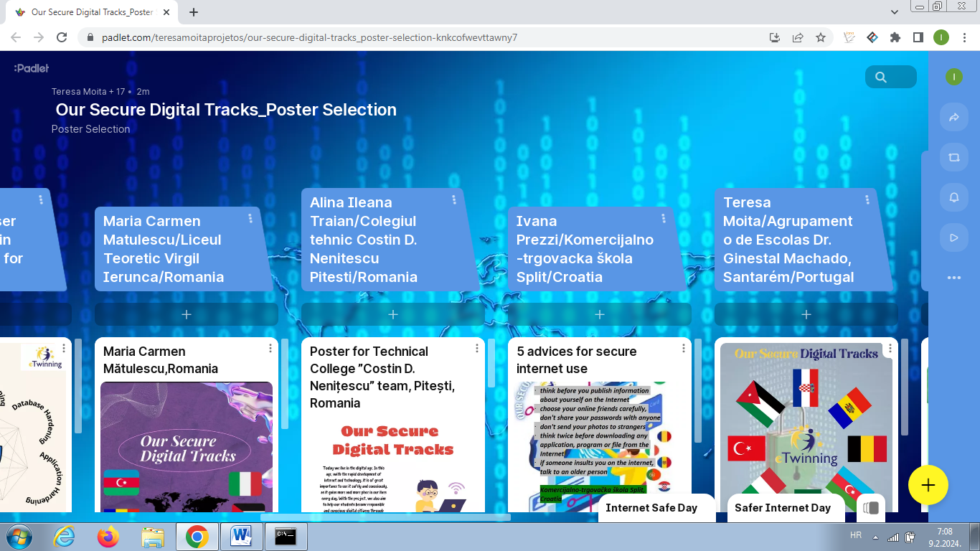
Task: Open three-dot menu on '5 advices' post
Action: [684, 348]
